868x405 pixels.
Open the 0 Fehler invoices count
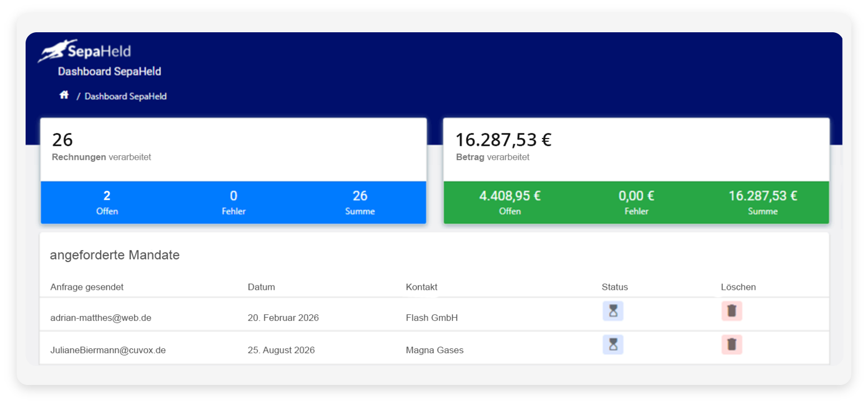(x=234, y=202)
